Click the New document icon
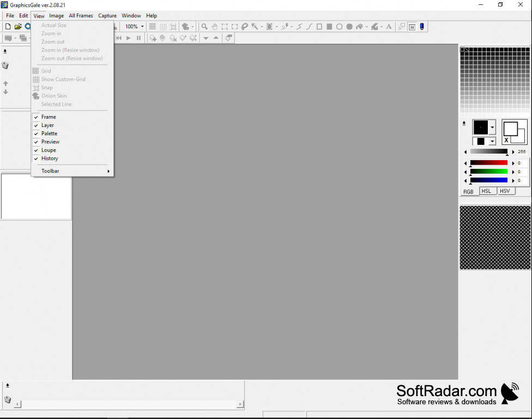Screen dimensions: 532x419 click(8, 27)
